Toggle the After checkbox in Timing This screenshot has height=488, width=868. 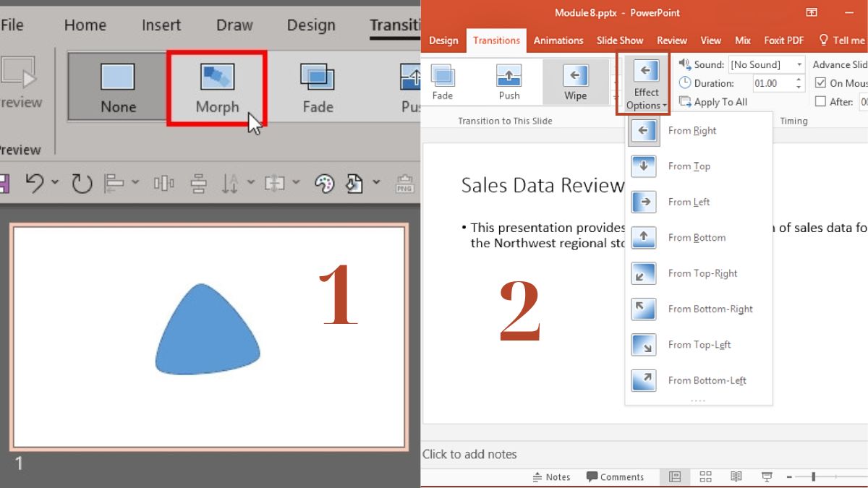point(820,102)
